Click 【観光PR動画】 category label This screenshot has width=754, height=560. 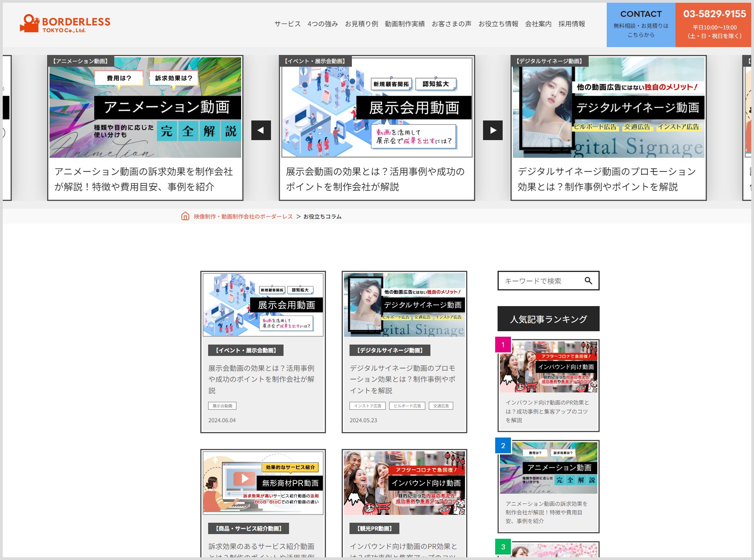pos(374,529)
